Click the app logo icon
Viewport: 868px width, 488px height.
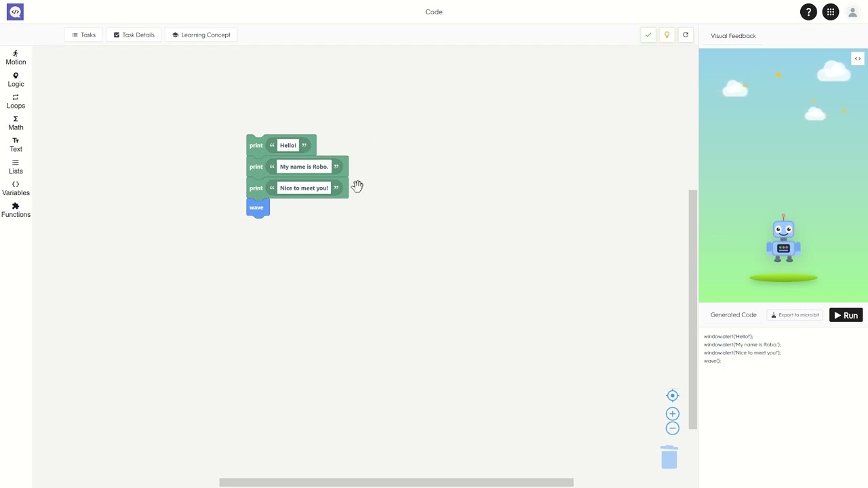(x=15, y=12)
